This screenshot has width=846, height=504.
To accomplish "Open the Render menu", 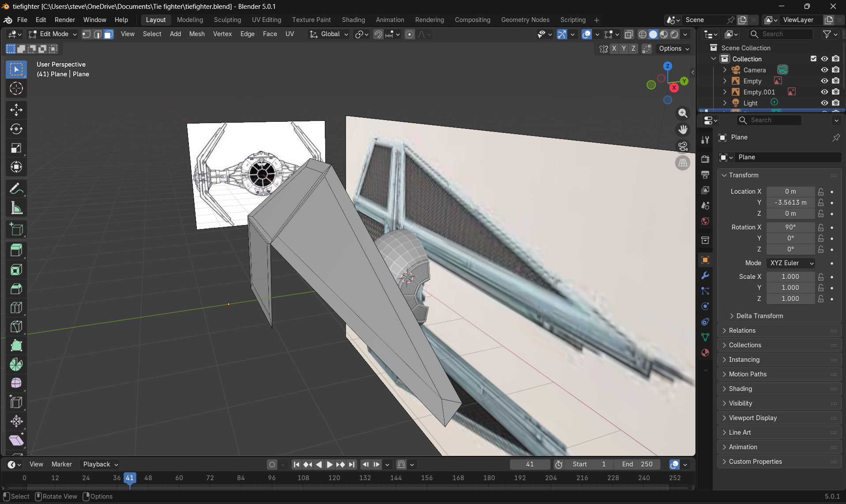I will click(65, 20).
